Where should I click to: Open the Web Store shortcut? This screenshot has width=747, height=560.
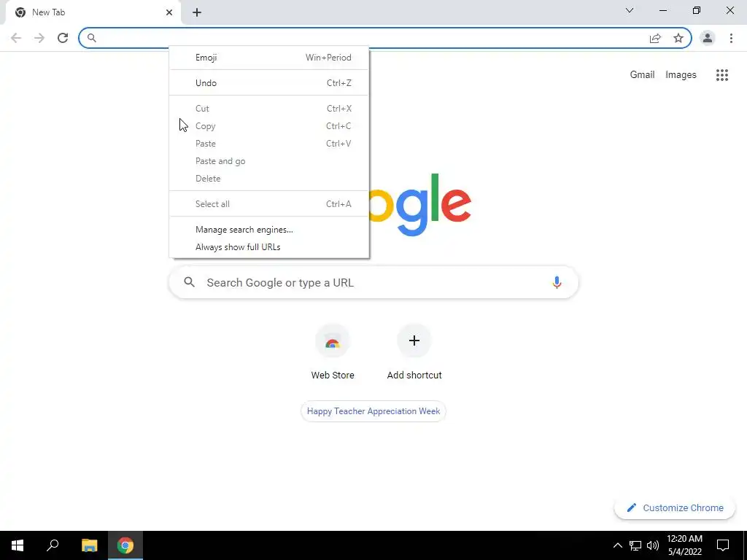(x=333, y=352)
